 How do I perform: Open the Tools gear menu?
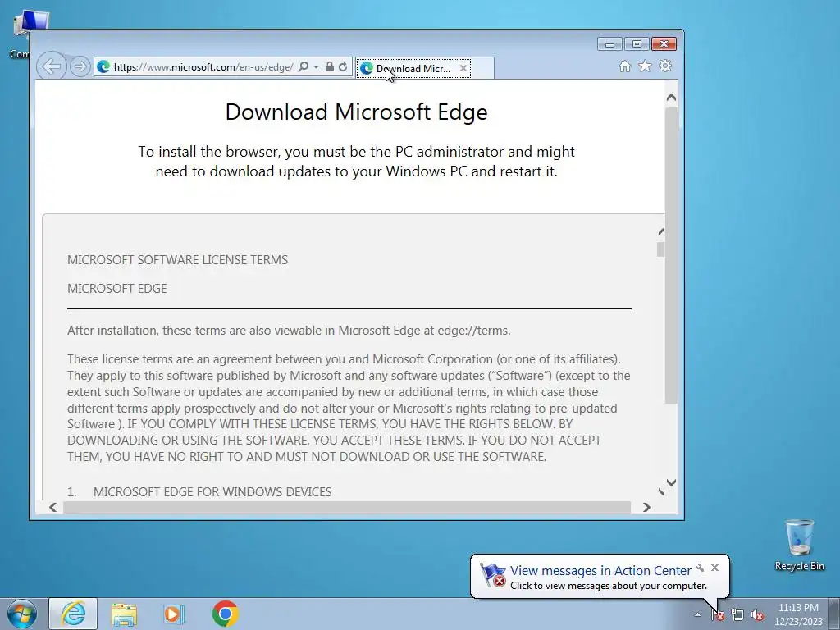pos(665,66)
